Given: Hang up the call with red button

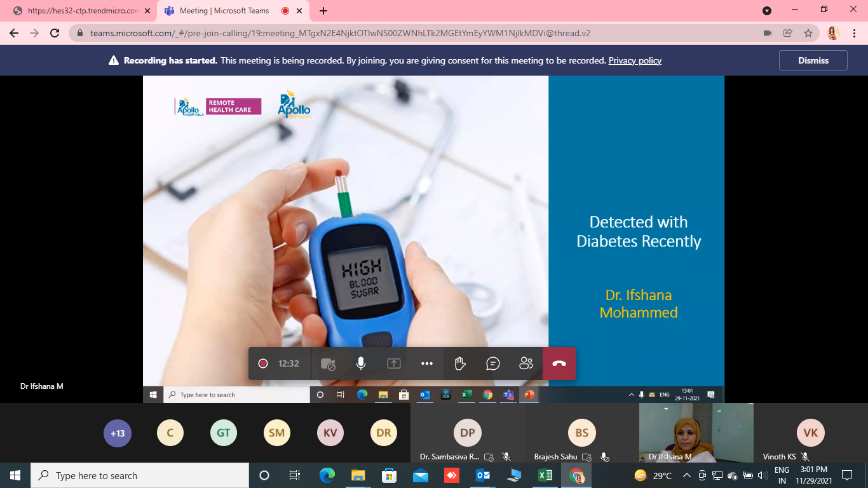Looking at the screenshot, I should pyautogui.click(x=559, y=363).
